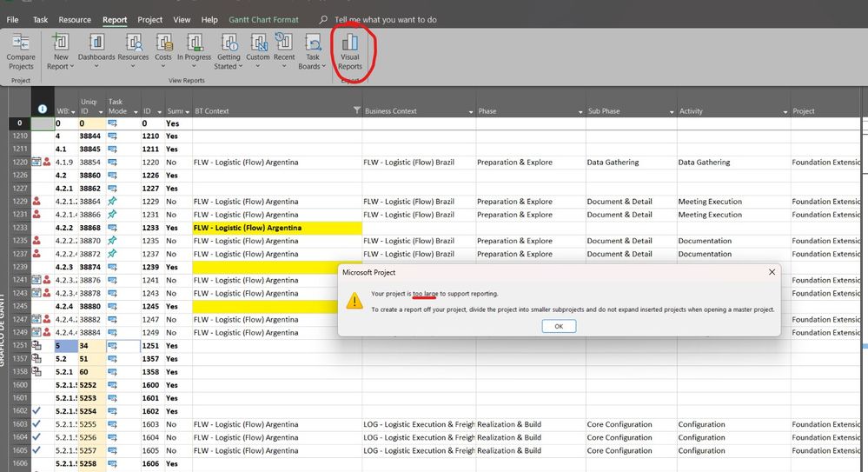This screenshot has height=472, width=868.
Task: Open the Dashboards reports menu
Action: tap(96, 51)
